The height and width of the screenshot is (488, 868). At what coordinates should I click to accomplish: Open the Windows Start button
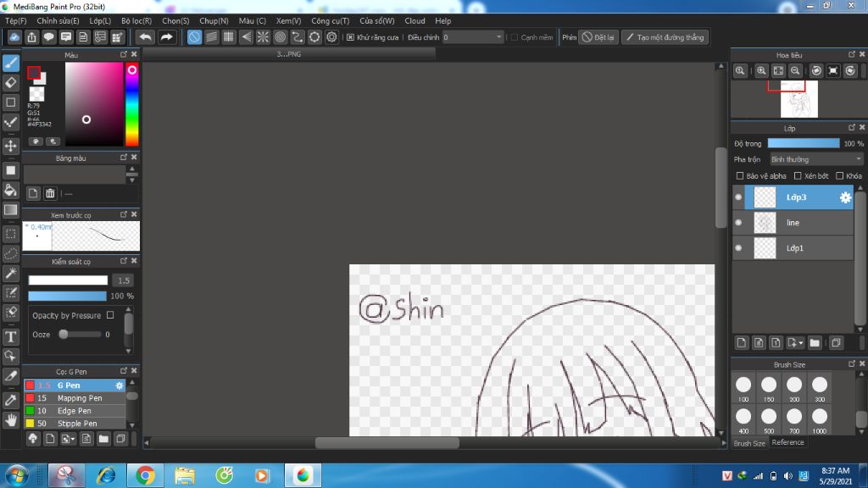click(17, 476)
